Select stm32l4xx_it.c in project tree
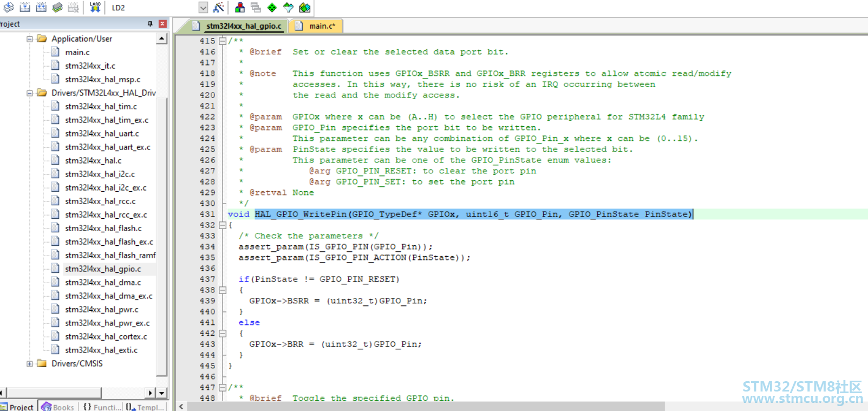 click(x=90, y=66)
